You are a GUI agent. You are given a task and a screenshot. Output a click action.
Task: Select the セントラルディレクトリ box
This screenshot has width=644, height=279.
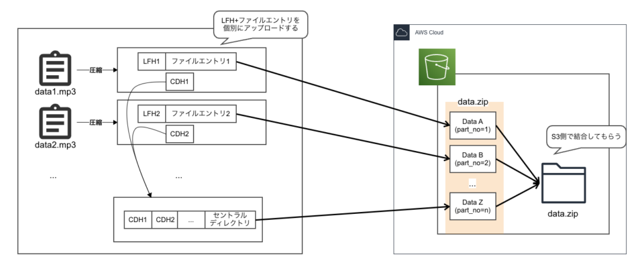pyautogui.click(x=230, y=219)
